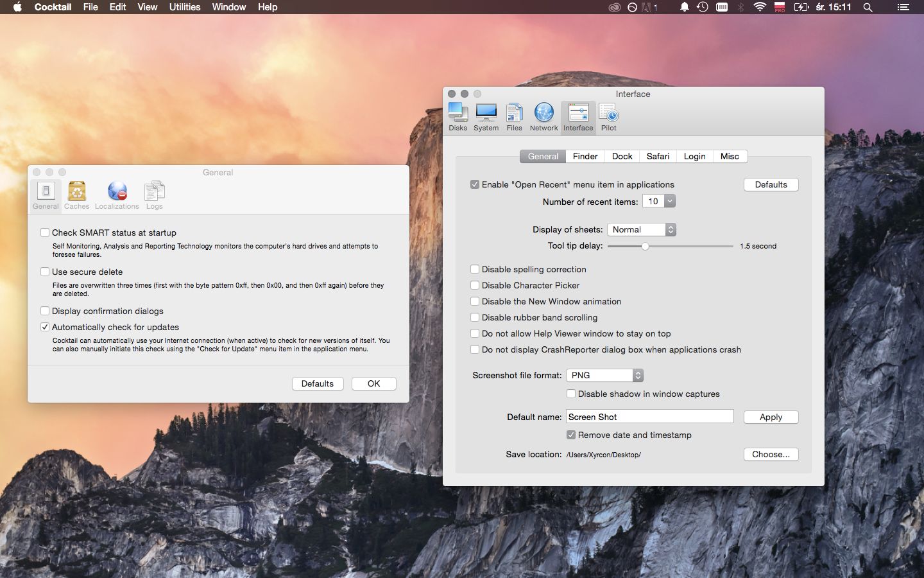
Task: Open Notification Center list icon
Action: point(903,7)
